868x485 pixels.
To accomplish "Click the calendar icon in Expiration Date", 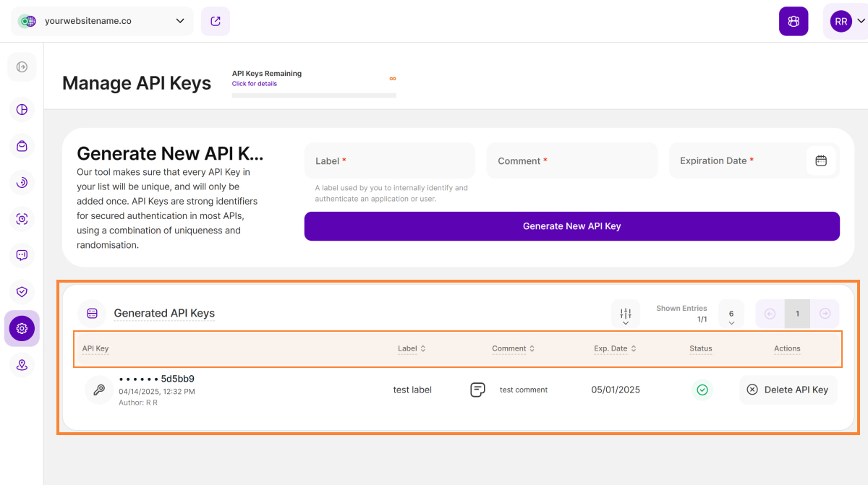I will tap(820, 160).
